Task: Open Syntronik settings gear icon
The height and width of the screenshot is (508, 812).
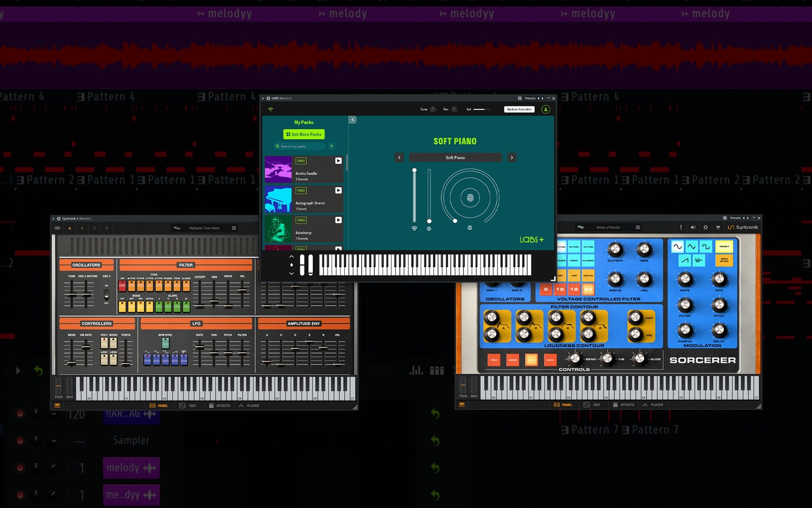Action: (x=705, y=227)
